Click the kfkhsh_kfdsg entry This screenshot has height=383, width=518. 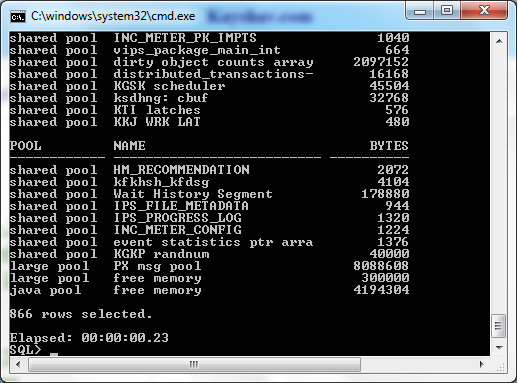tap(161, 182)
